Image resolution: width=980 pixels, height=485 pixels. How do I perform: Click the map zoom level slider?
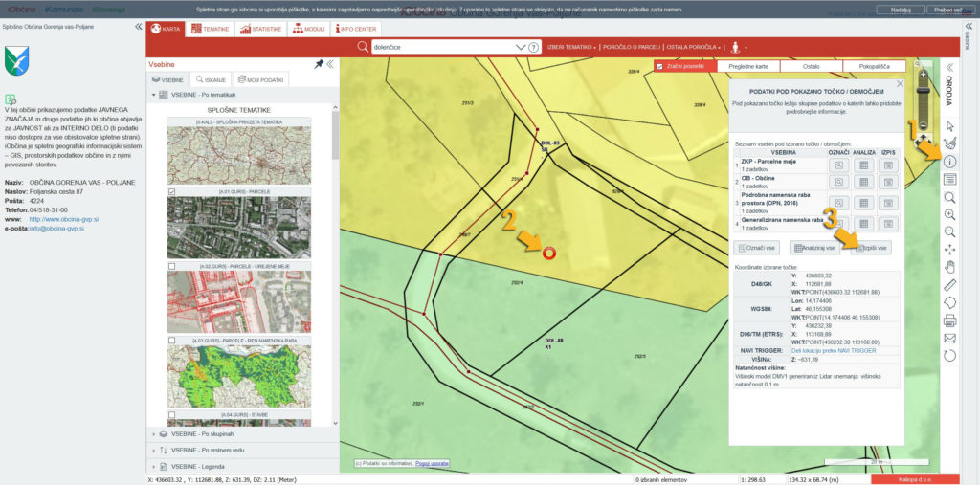tap(923, 99)
